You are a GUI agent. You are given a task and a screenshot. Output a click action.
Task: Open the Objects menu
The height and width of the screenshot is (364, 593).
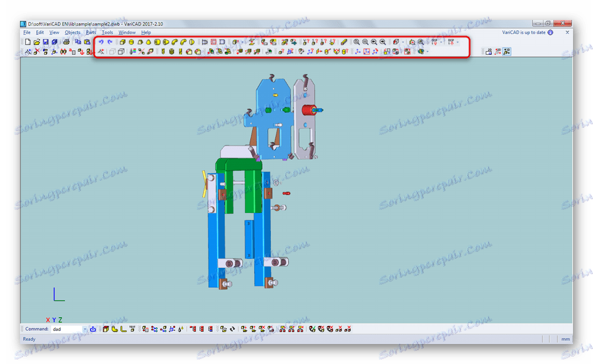point(72,32)
